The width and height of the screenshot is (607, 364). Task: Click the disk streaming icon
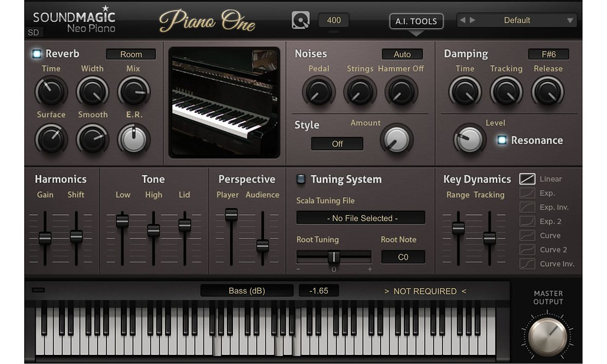tap(300, 20)
